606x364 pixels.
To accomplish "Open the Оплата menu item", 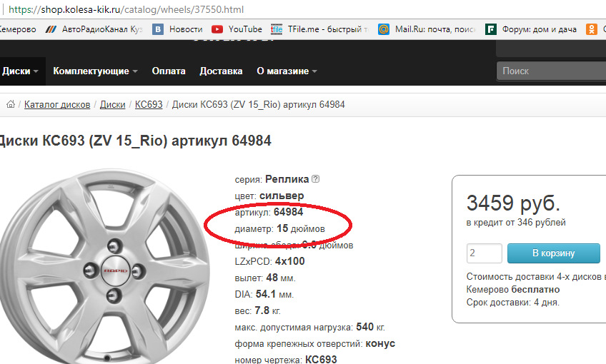I will pyautogui.click(x=169, y=71).
